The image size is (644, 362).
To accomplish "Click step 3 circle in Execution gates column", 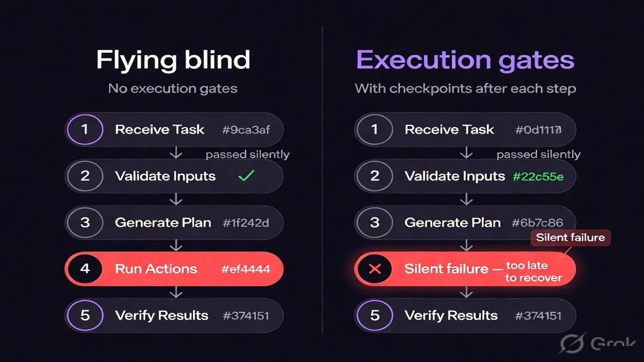I will [x=375, y=222].
